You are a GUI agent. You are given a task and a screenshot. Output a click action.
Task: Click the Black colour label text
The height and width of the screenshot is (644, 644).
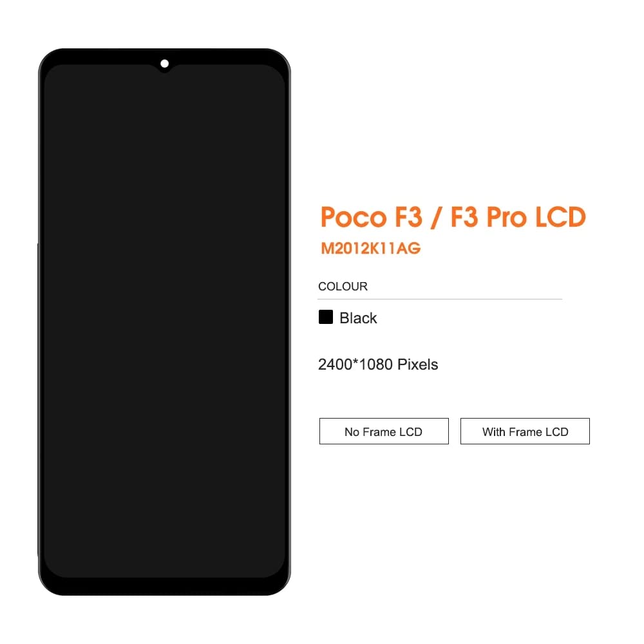point(357,318)
